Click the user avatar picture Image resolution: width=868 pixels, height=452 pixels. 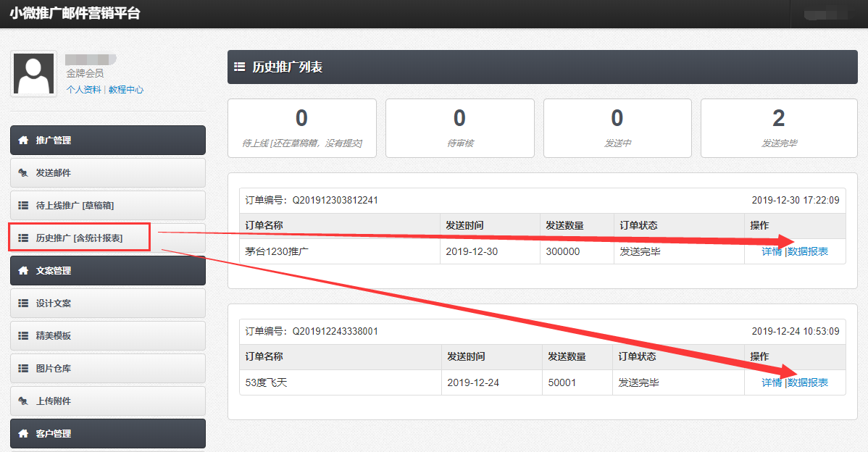(34, 74)
